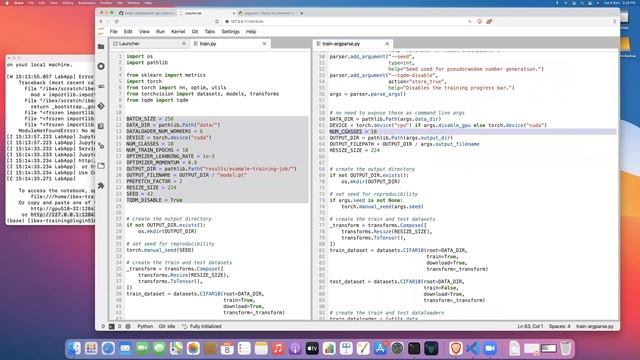Open Brave Browser from the Dock
The width and height of the screenshot is (640, 360).
coord(456,348)
